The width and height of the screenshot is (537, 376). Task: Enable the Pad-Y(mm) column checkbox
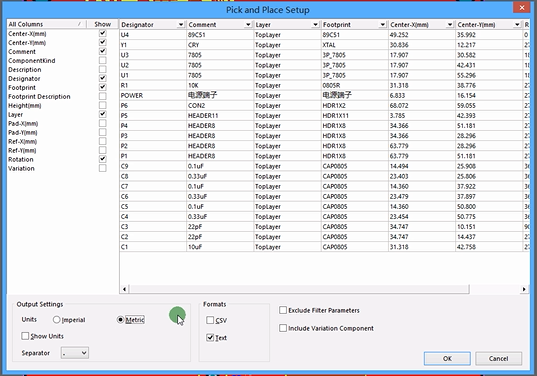coord(102,132)
